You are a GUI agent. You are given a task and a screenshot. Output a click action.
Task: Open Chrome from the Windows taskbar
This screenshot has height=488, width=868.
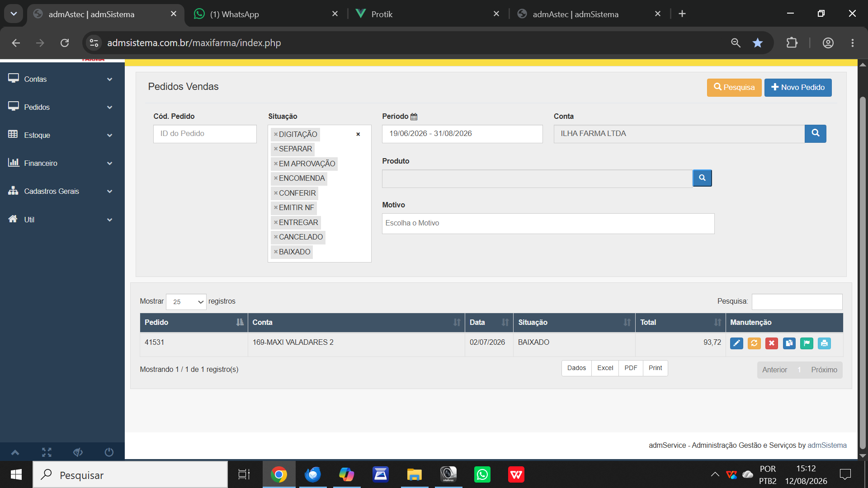pyautogui.click(x=279, y=474)
